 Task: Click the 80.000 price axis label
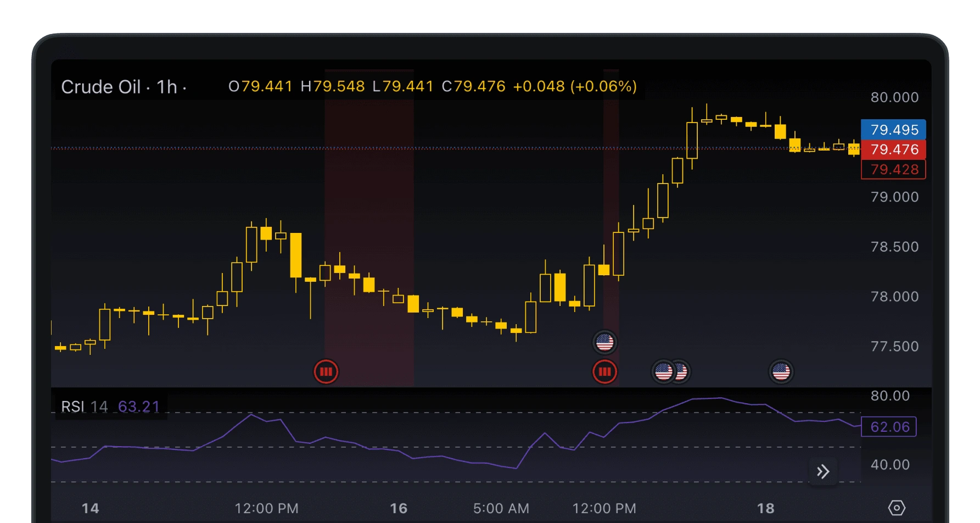pyautogui.click(x=894, y=97)
